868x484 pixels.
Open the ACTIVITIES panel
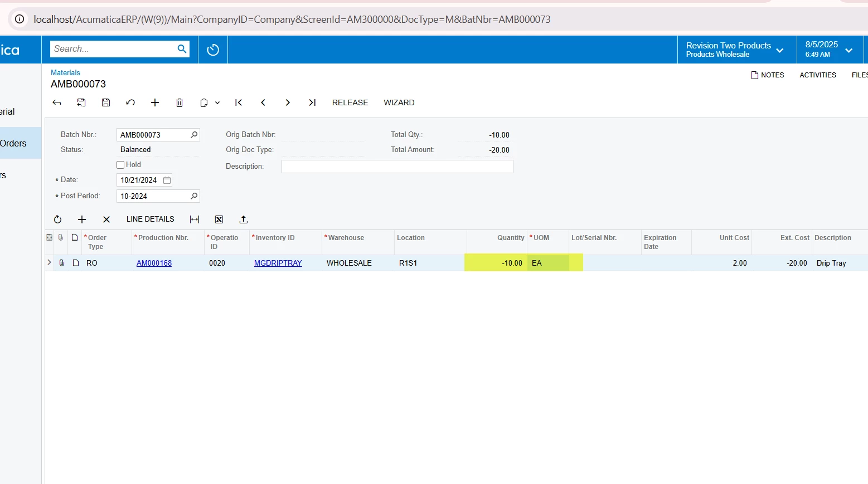point(818,75)
